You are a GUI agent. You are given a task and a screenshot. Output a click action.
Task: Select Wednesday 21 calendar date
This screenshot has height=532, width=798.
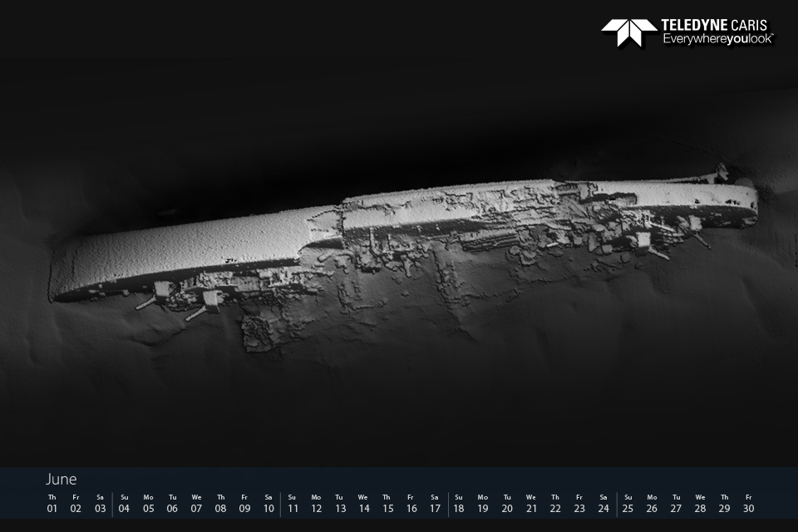click(x=531, y=503)
